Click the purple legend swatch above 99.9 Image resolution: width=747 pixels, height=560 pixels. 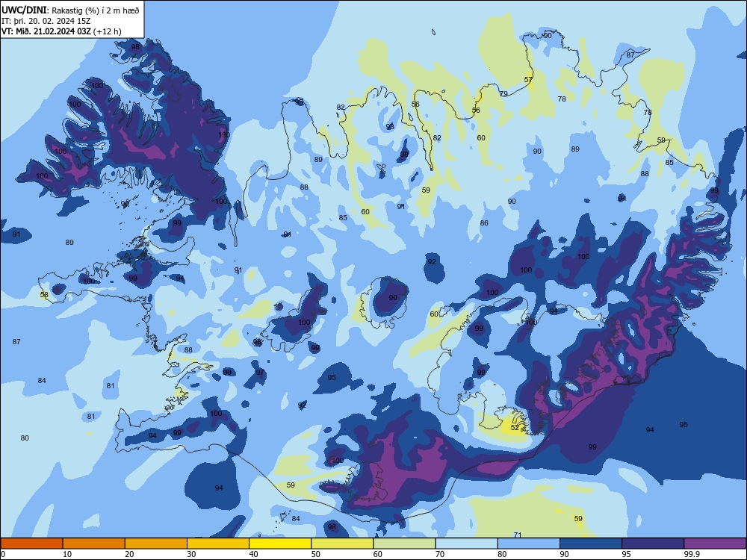[715, 544]
